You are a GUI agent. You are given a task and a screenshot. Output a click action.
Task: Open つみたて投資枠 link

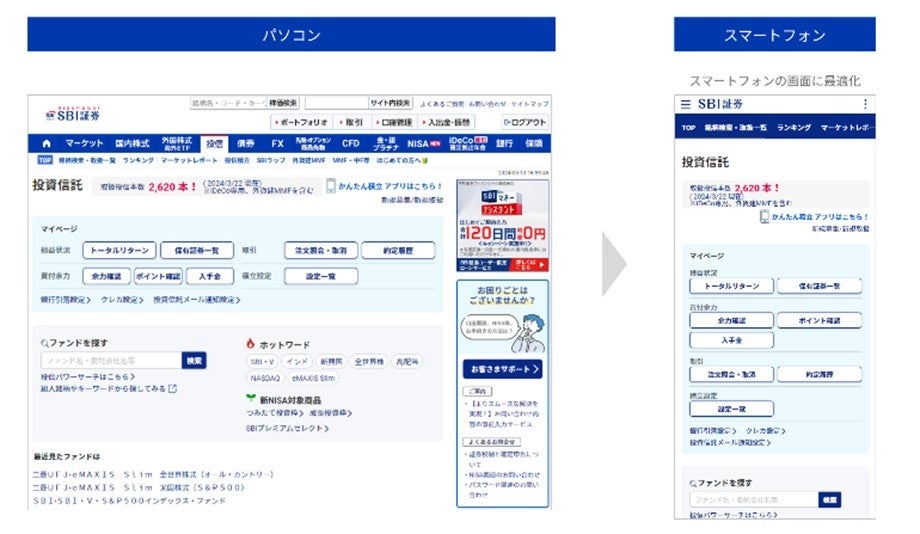pos(275,413)
